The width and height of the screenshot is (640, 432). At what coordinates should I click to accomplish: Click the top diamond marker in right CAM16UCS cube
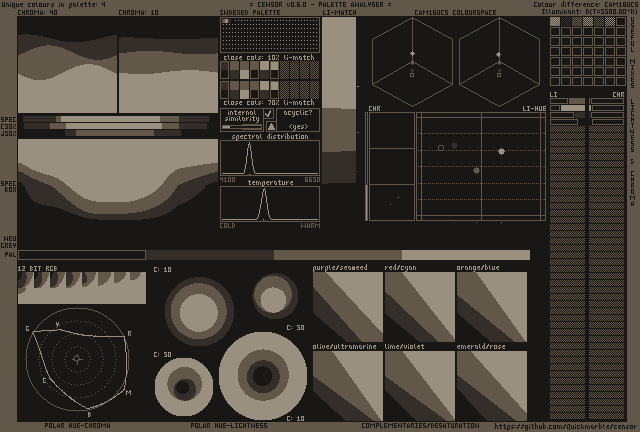[499, 54]
